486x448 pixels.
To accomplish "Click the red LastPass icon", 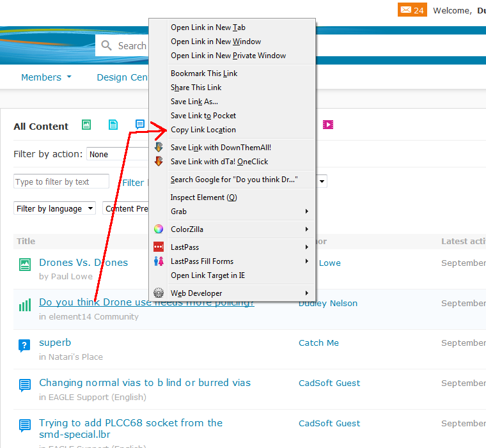I will (x=159, y=247).
